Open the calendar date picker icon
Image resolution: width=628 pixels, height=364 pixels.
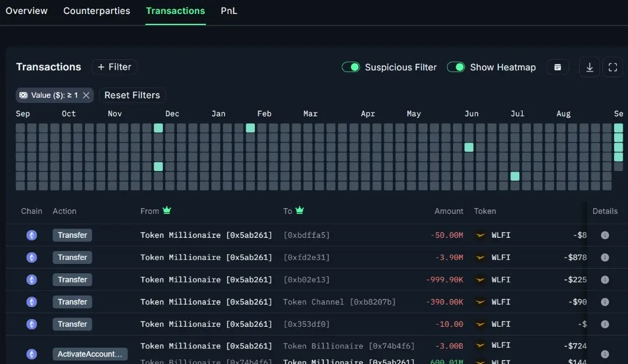558,67
